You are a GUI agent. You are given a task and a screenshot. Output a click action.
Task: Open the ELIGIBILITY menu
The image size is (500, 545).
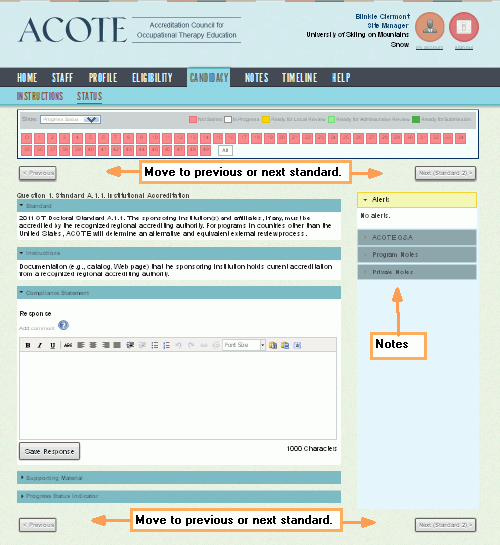[152, 78]
